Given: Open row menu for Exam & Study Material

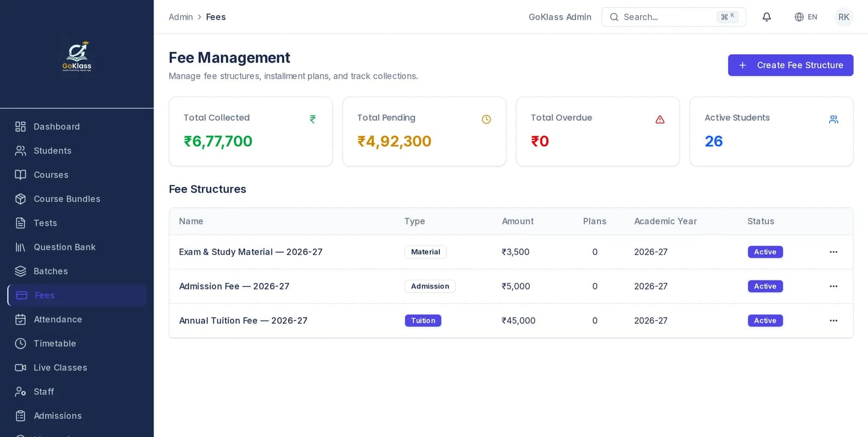Looking at the screenshot, I should [833, 252].
